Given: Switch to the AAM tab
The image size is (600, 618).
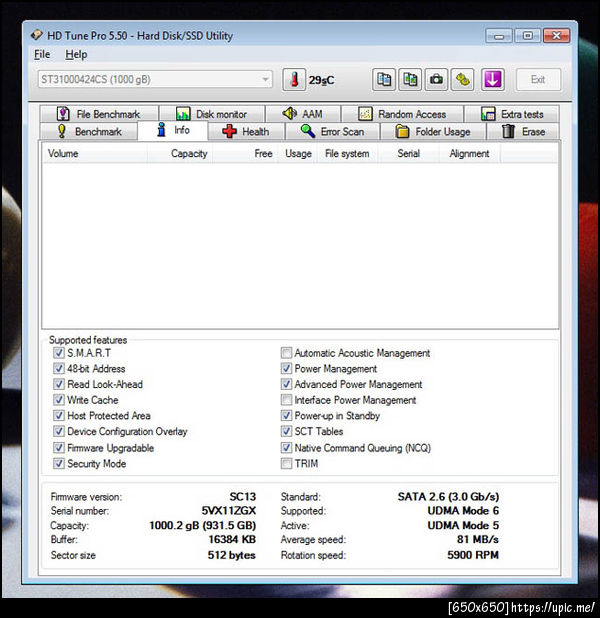Looking at the screenshot, I should 303,114.
